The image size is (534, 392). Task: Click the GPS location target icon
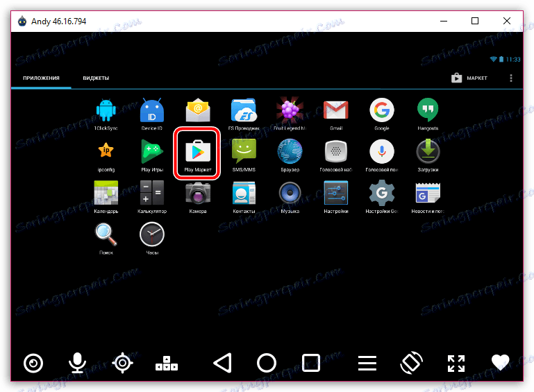tap(123, 363)
